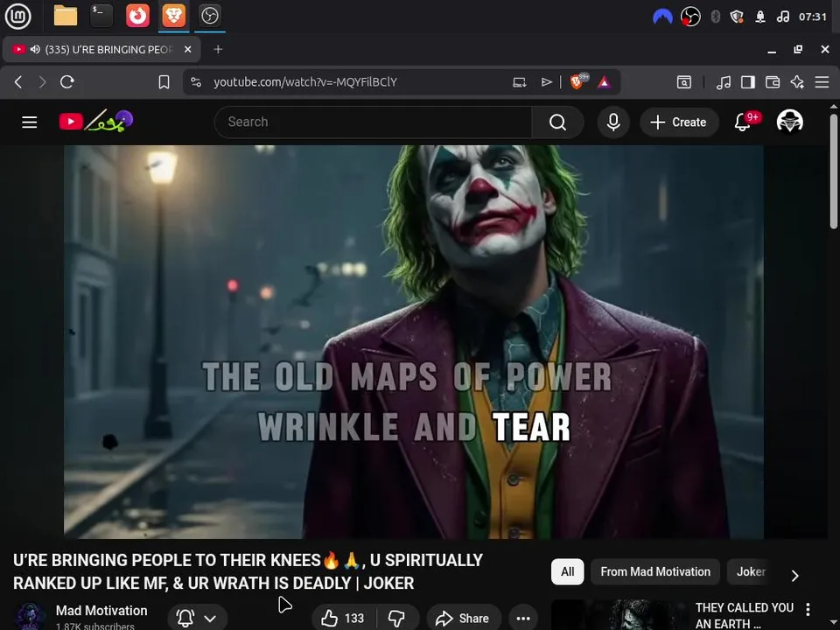Screen dimensions: 840x630
Task: View site settings icon in address bar
Action: (196, 82)
